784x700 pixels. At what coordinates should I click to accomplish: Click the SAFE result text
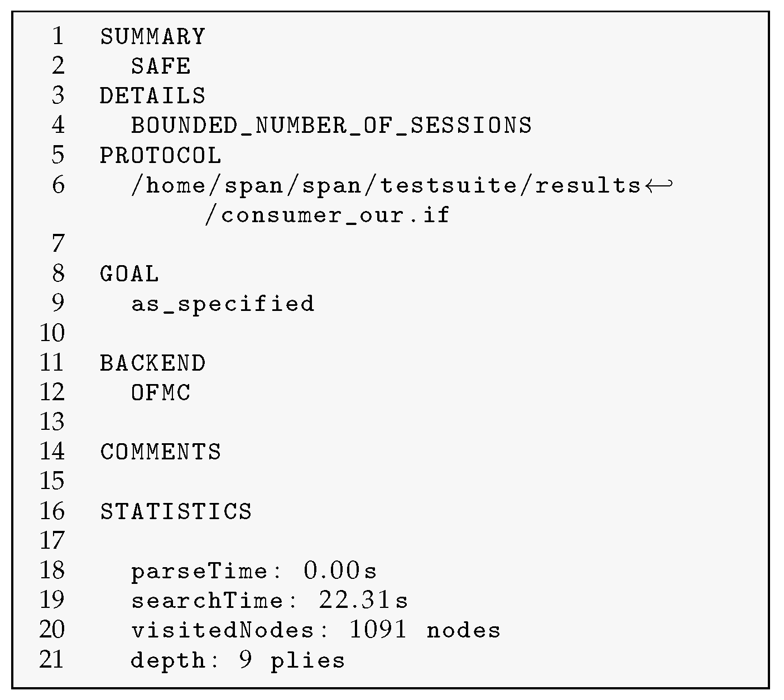pyautogui.click(x=161, y=66)
